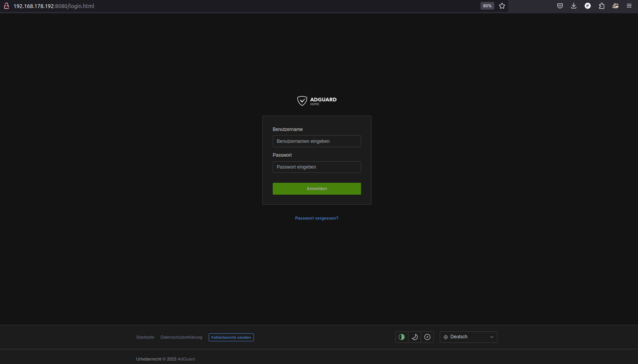
Task: Click the insecure connection lock icon
Action: click(7, 6)
